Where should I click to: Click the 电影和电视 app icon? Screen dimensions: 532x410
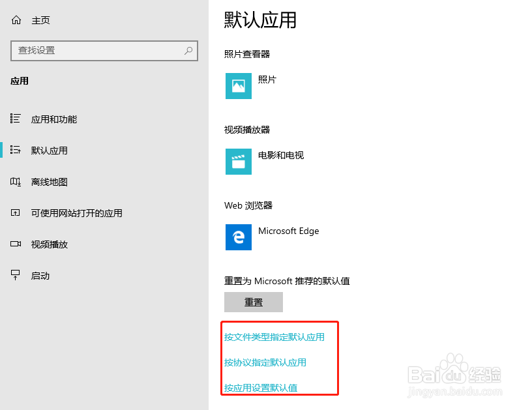coord(239,162)
